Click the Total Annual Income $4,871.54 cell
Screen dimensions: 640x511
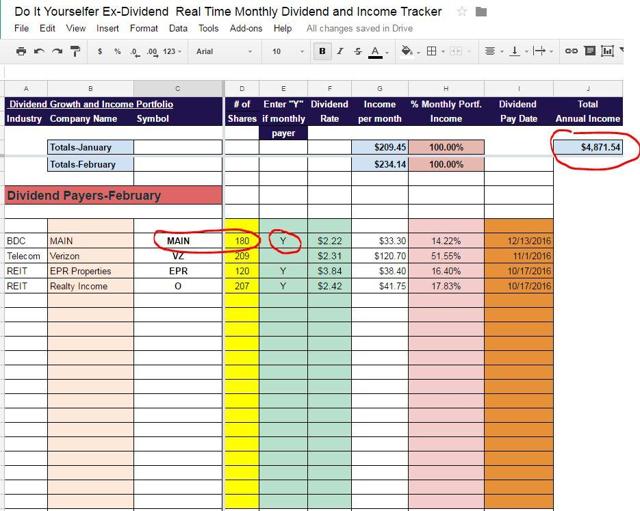click(588, 147)
